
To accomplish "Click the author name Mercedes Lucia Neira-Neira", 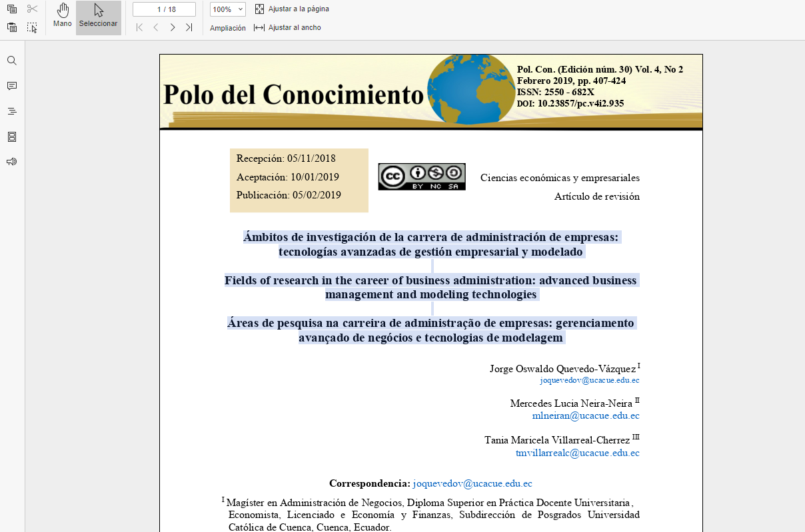I will point(571,403).
